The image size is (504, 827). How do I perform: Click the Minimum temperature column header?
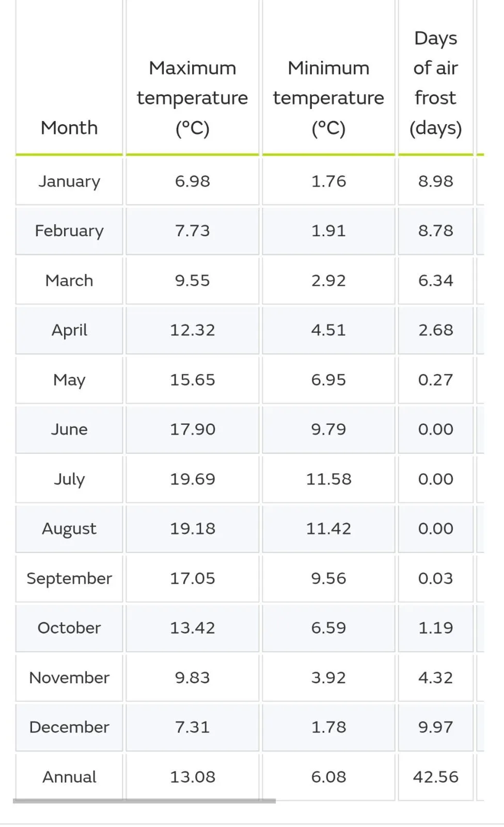point(328,98)
